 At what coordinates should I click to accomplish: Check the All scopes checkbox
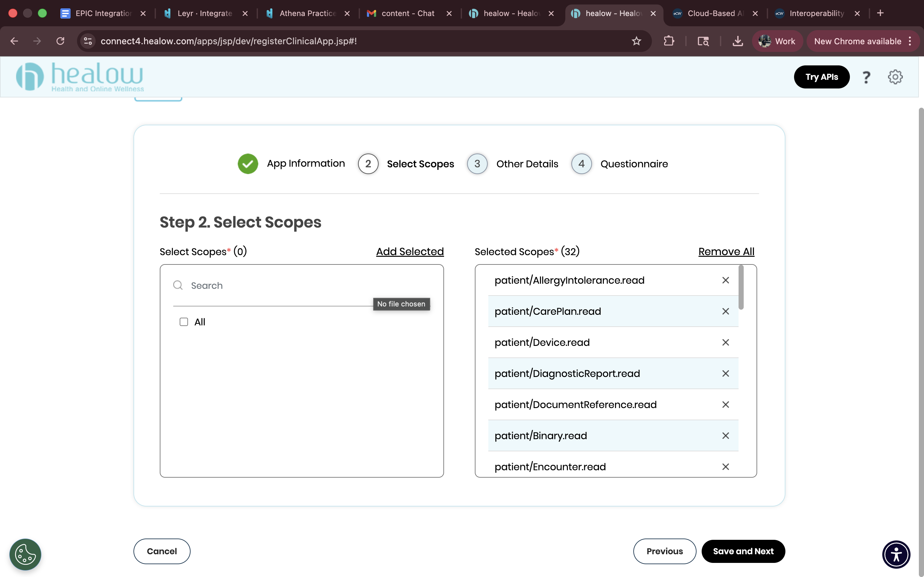pyautogui.click(x=184, y=322)
